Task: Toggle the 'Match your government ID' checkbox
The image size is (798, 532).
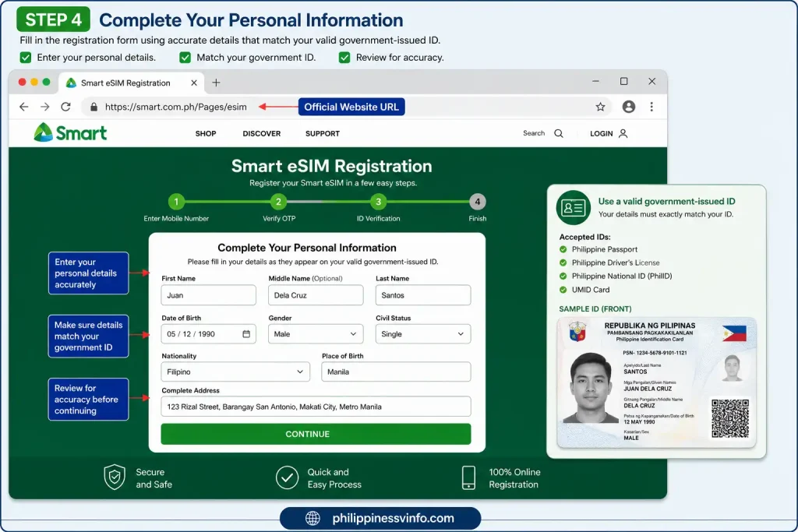Action: click(185, 58)
